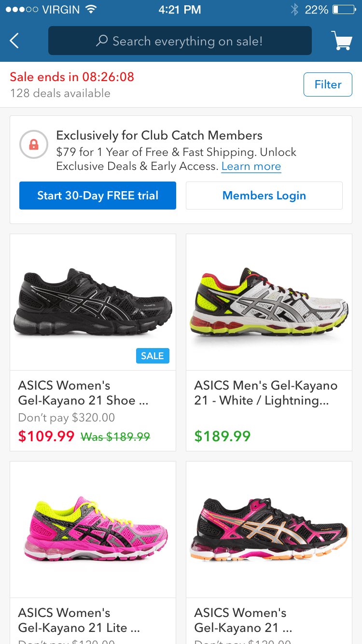
Task: Start the 30-Day FREE trial
Action: click(x=97, y=196)
